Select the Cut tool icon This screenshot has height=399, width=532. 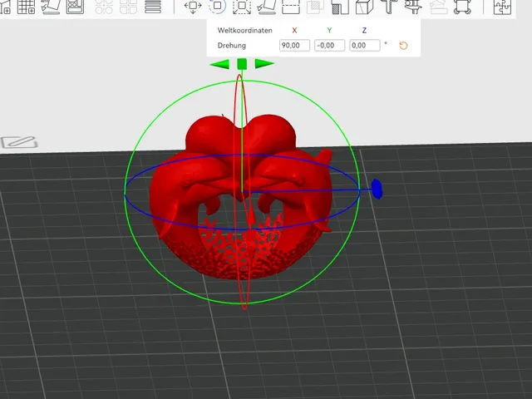click(x=291, y=7)
